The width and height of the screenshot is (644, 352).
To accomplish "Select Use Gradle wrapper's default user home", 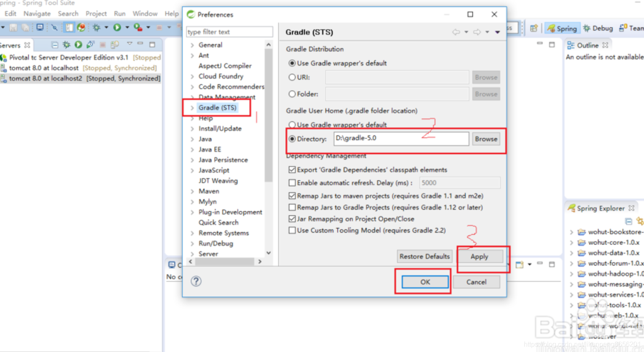I will (292, 125).
